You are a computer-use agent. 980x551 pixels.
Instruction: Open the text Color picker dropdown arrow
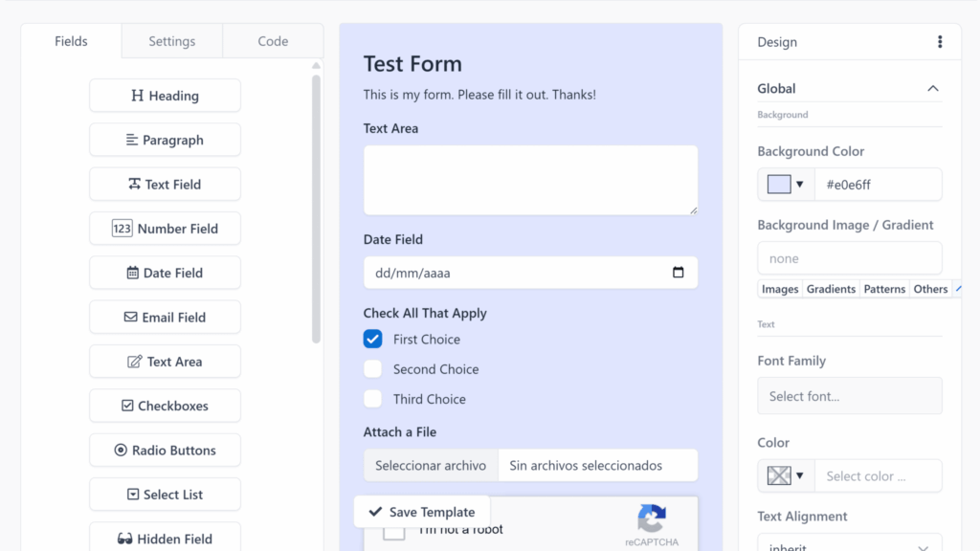pyautogui.click(x=799, y=476)
